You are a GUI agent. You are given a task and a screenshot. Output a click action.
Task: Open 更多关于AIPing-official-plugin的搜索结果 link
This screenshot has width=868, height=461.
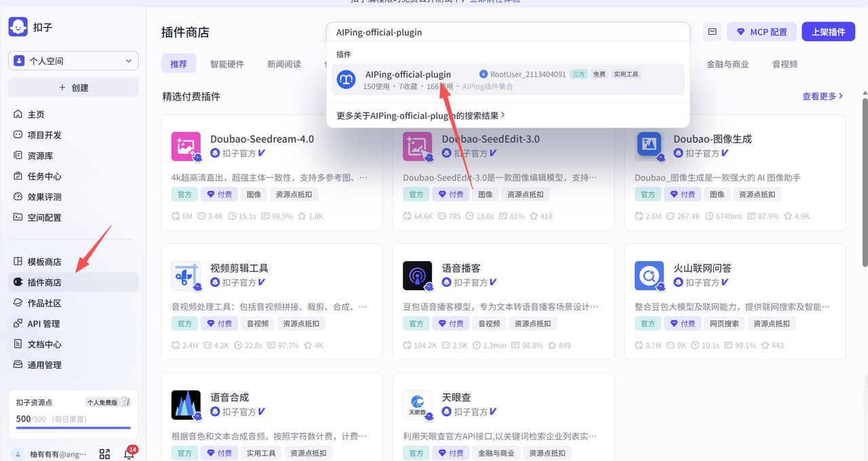(420, 115)
